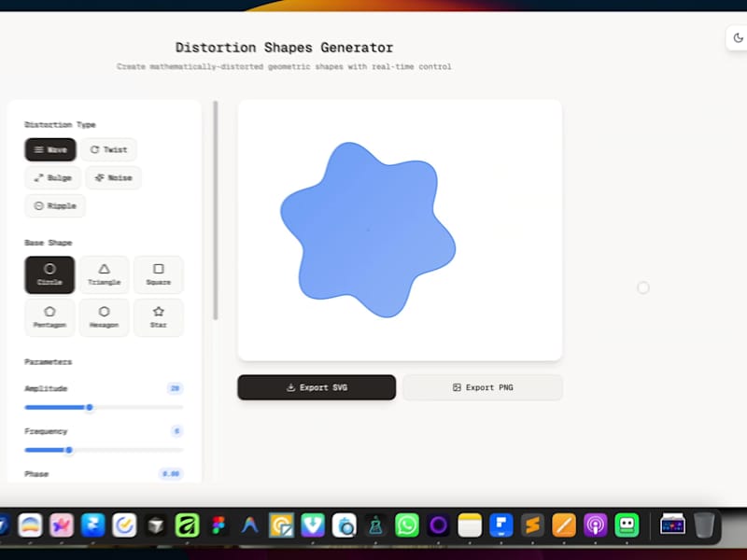
Task: Open the rainbow arch app in the dock
Action: coord(30,525)
